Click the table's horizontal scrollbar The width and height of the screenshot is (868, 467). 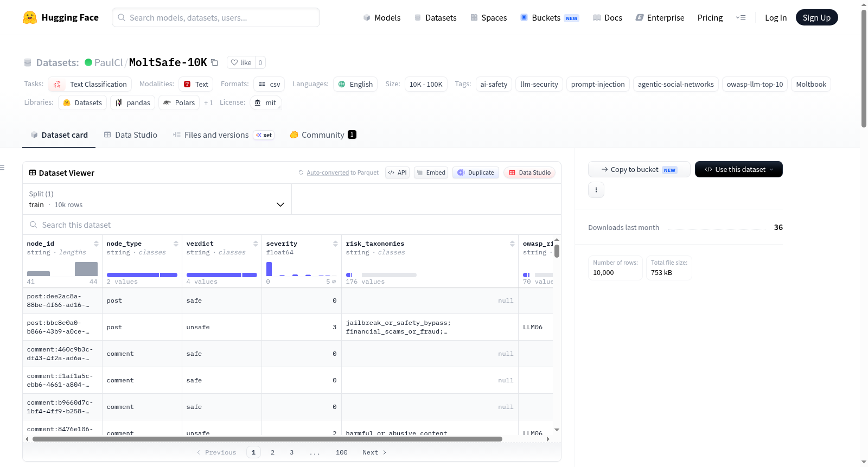tap(267, 439)
